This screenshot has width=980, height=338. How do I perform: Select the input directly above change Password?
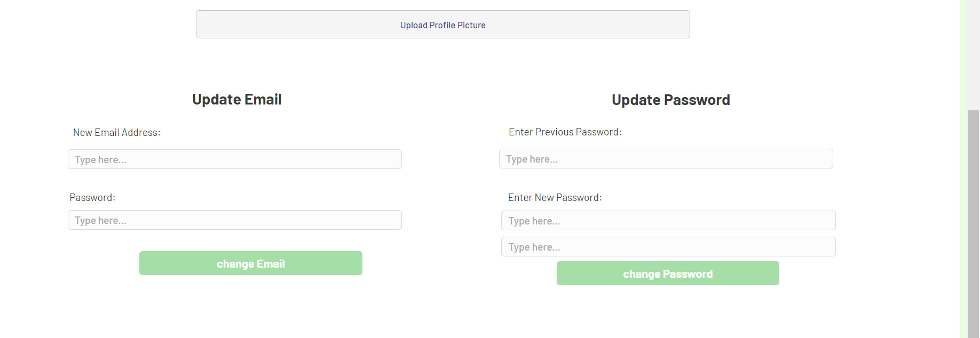[668, 247]
